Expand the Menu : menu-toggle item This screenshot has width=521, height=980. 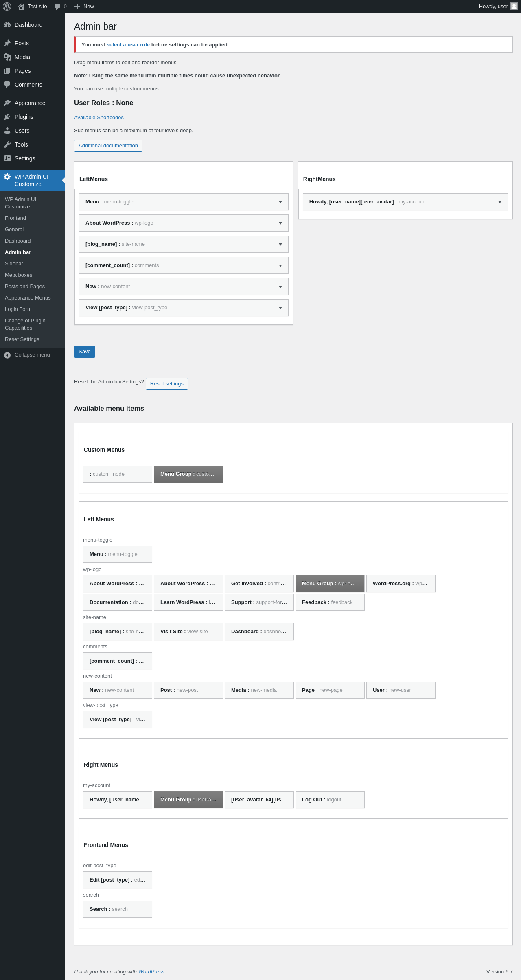click(280, 202)
